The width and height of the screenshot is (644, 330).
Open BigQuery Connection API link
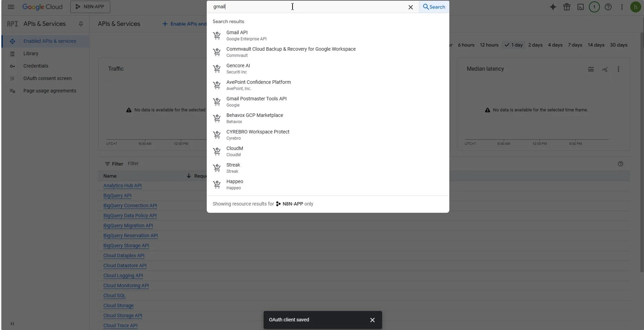[x=130, y=206]
